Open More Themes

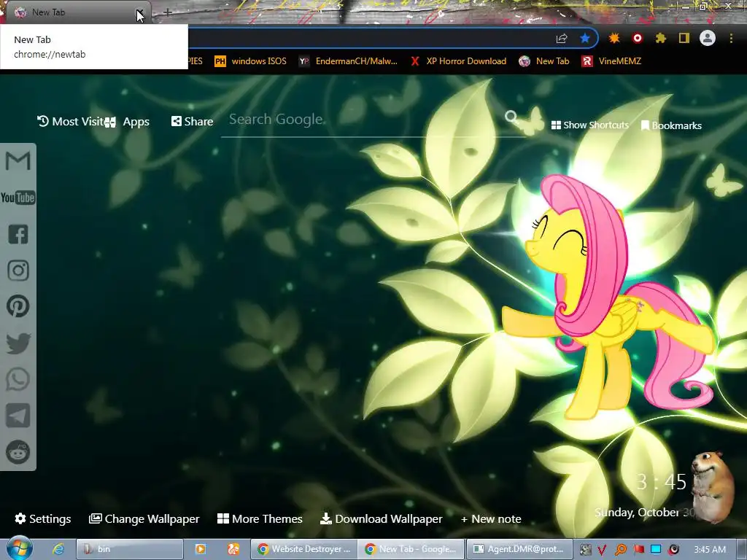(260, 518)
